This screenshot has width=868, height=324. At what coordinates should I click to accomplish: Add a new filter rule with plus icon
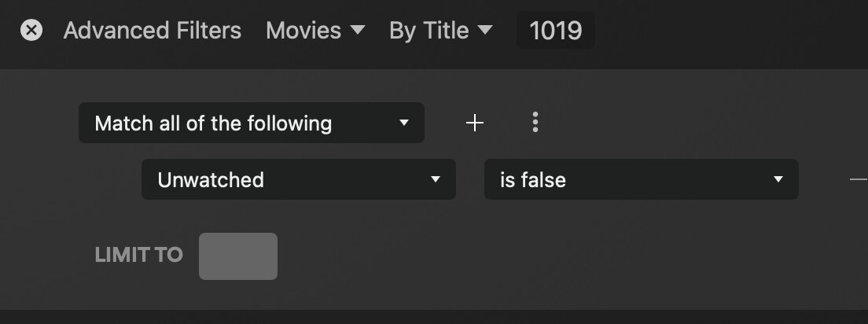tap(475, 123)
